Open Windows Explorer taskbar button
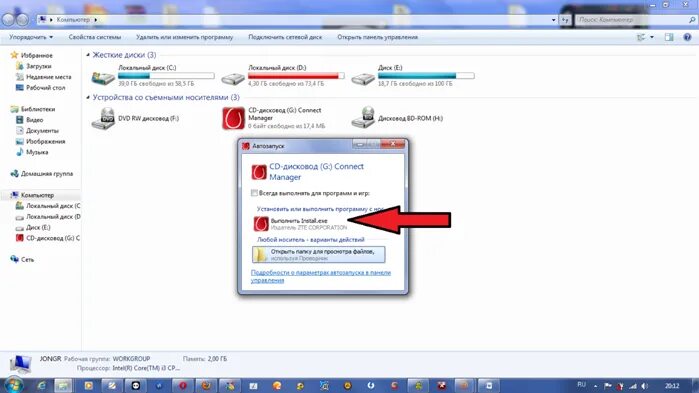This screenshot has height=393, width=699. [63, 385]
